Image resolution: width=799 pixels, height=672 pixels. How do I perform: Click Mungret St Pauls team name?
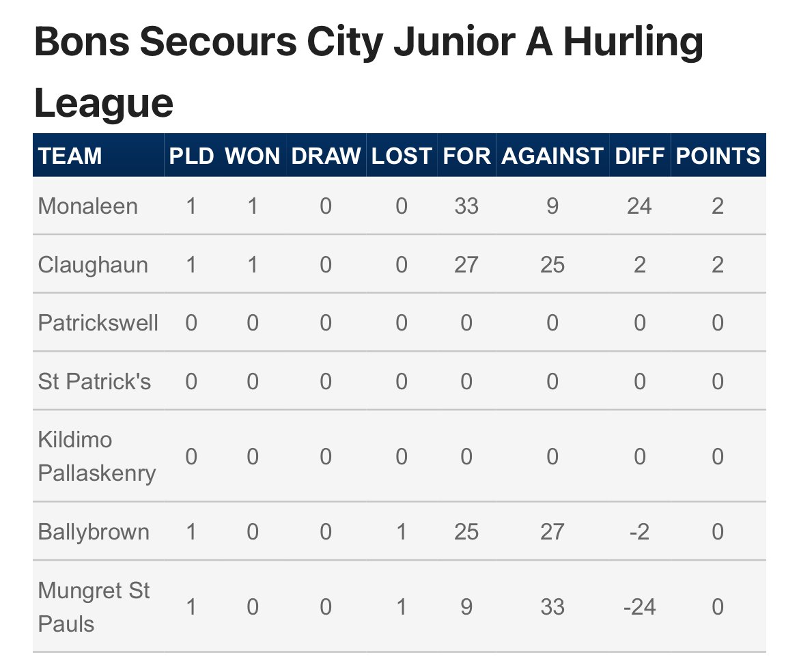point(94,607)
